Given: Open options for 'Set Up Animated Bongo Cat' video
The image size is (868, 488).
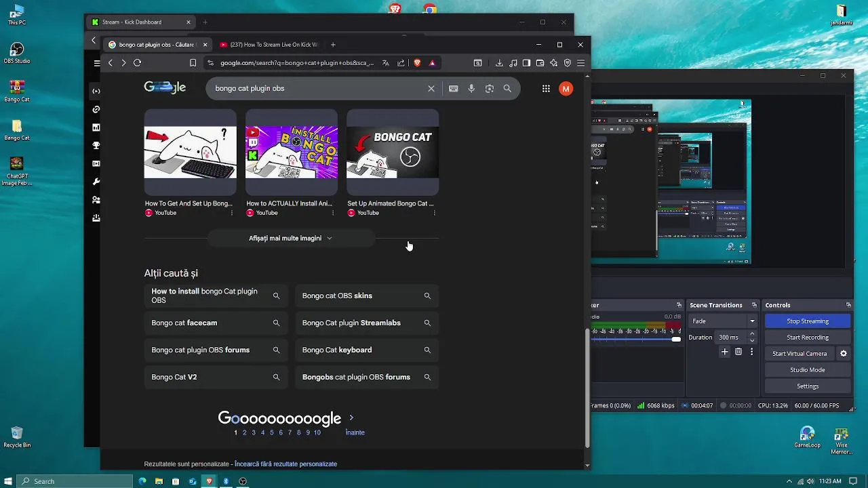Looking at the screenshot, I should [434, 213].
